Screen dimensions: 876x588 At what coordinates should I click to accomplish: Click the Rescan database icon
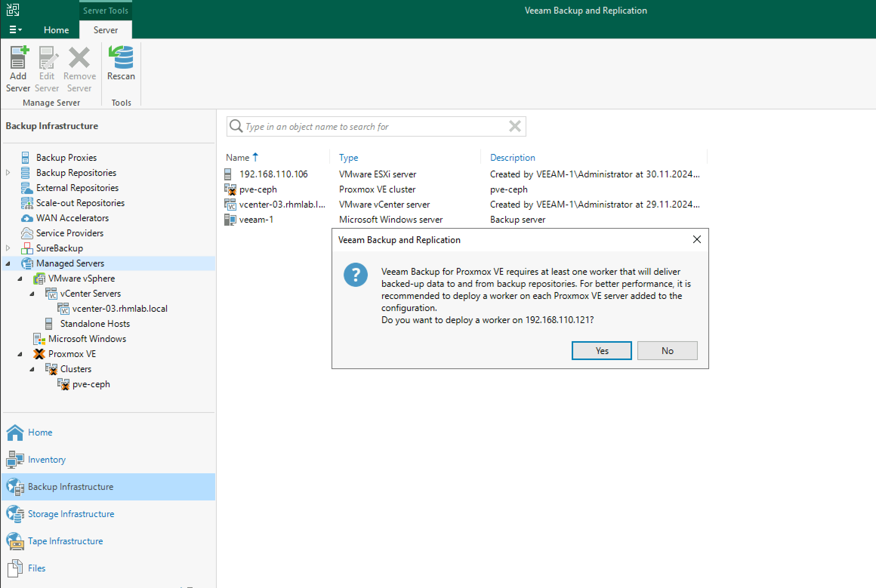point(121,57)
